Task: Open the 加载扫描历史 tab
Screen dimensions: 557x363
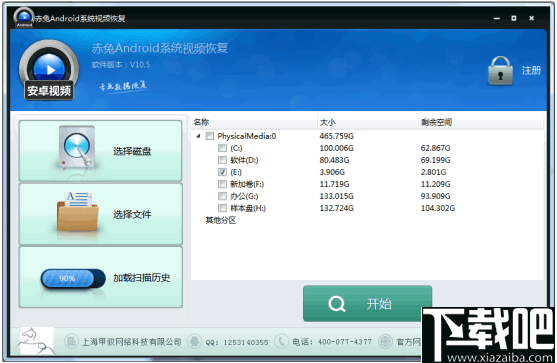Action: click(x=101, y=277)
